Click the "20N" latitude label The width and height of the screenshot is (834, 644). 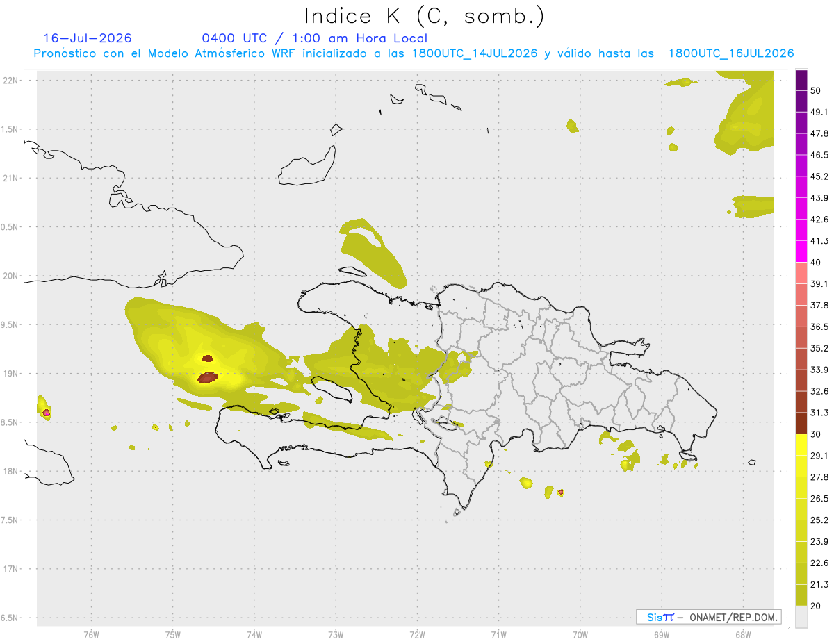(x=11, y=276)
